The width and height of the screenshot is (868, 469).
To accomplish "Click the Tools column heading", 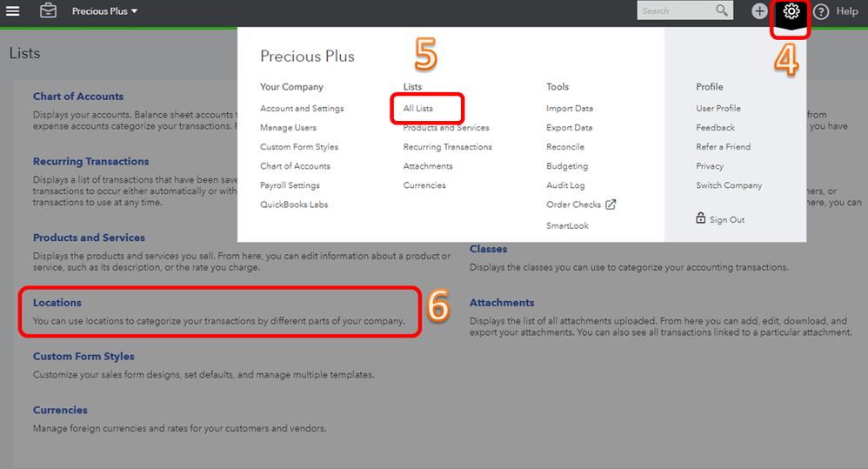I will click(x=558, y=87).
